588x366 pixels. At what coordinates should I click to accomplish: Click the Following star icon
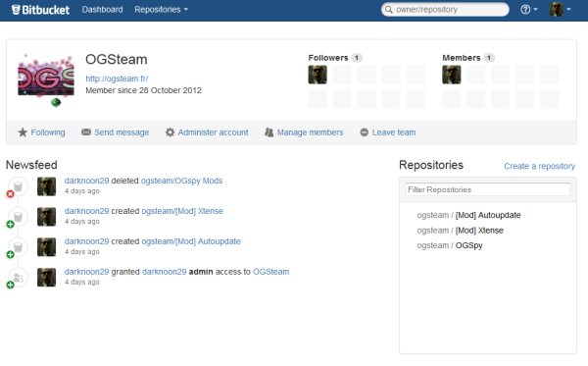pos(23,132)
